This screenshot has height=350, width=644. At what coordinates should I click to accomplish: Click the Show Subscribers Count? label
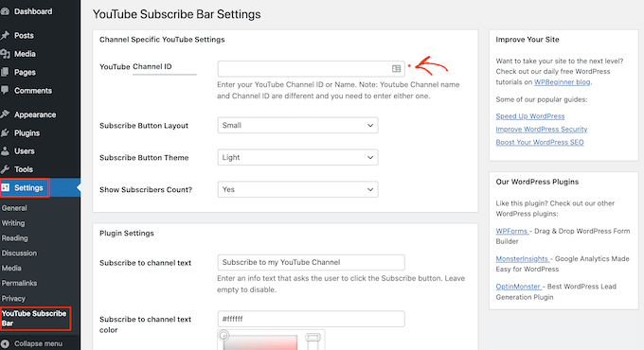(146, 189)
